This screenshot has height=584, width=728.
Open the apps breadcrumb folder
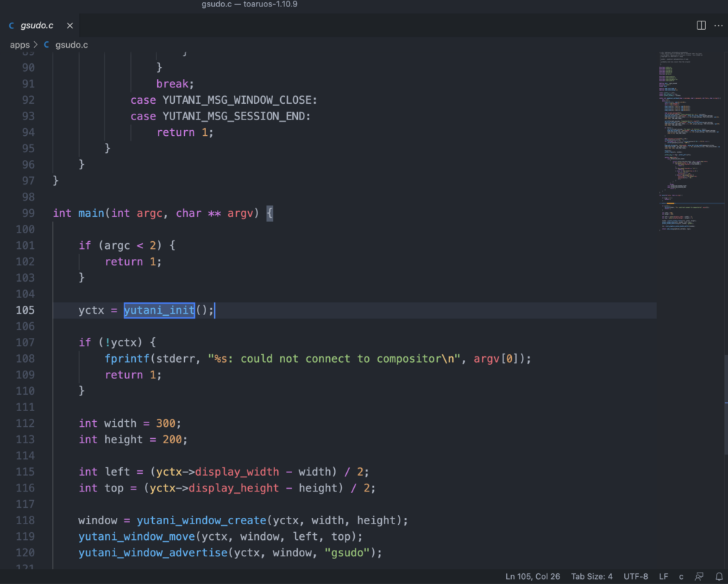tap(19, 45)
